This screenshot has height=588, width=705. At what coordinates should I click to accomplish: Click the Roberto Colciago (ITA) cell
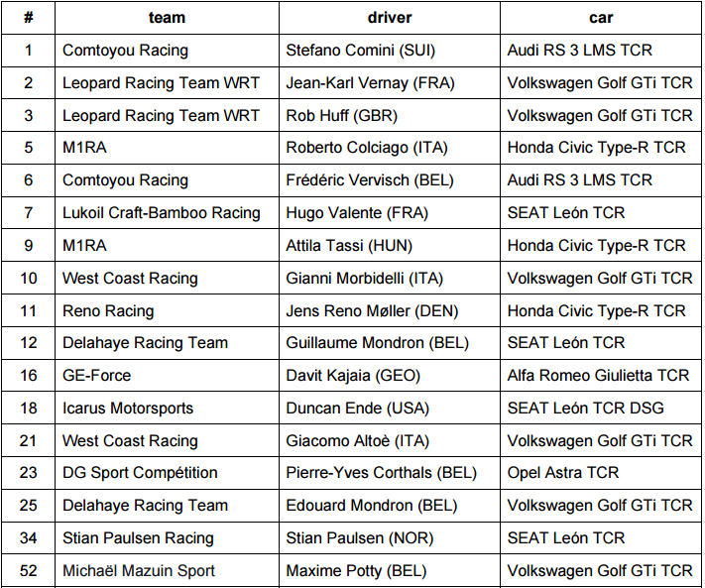[x=390, y=148]
